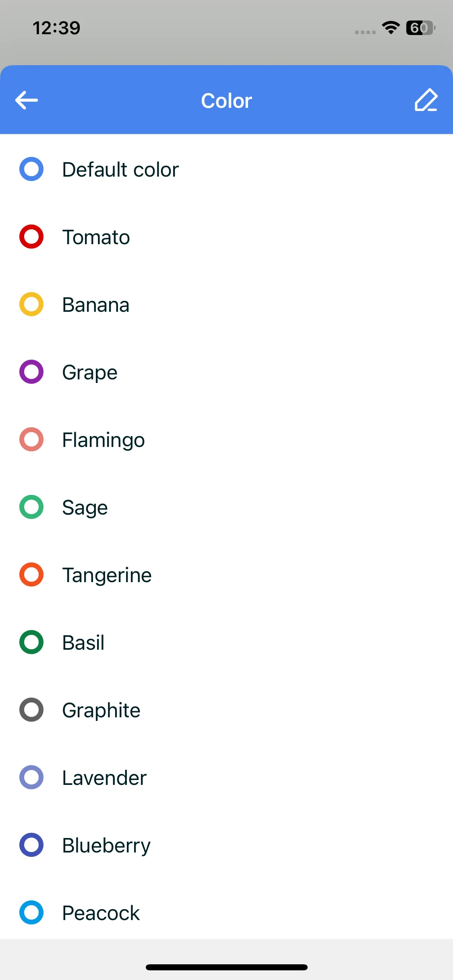Tap the Wi-Fi status icon
Image resolution: width=453 pixels, height=980 pixels.
click(391, 28)
